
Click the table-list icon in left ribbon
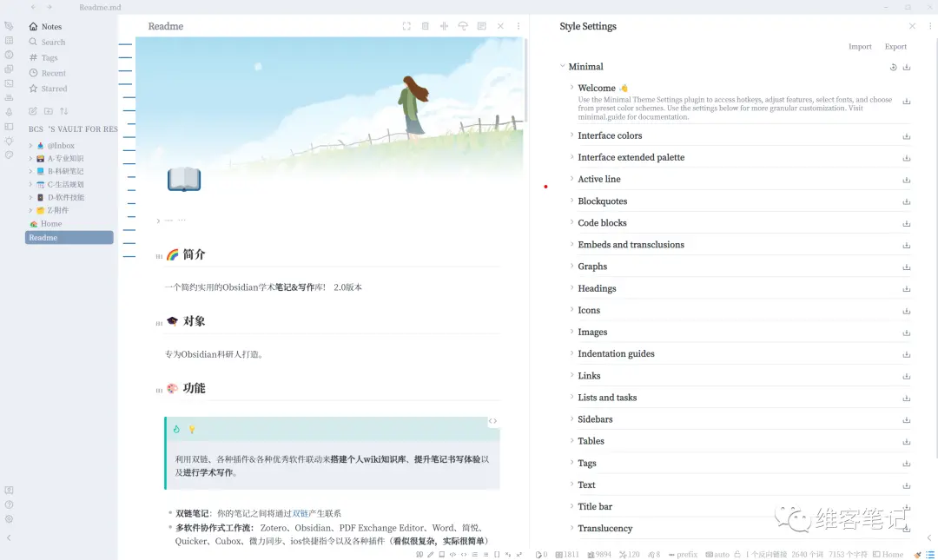[x=9, y=40]
